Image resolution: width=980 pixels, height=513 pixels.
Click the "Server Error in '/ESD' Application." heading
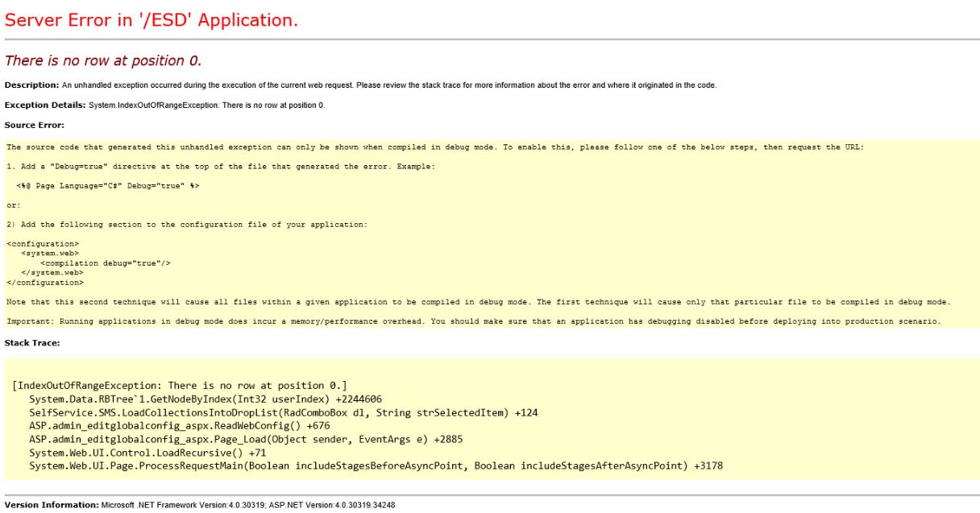point(152,20)
